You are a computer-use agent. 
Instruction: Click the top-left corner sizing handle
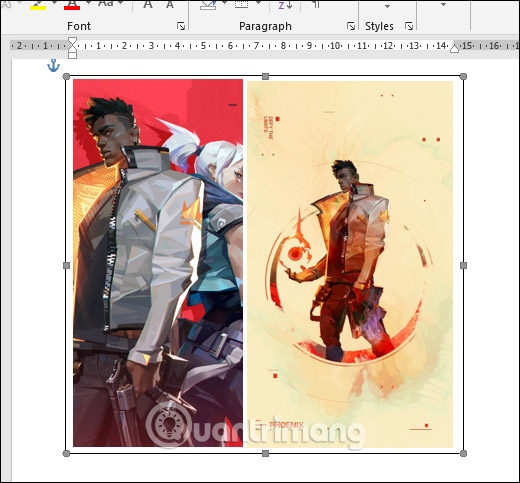[66, 77]
